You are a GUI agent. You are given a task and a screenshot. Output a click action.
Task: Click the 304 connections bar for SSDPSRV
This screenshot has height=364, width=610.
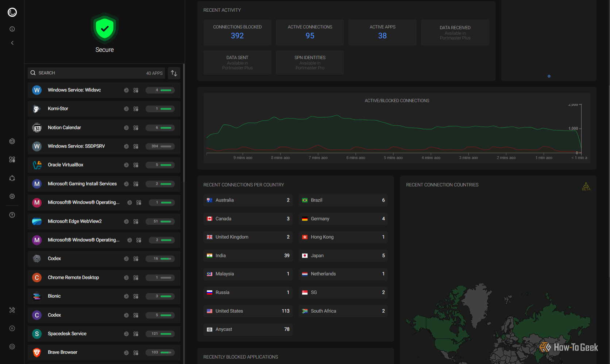pos(160,146)
